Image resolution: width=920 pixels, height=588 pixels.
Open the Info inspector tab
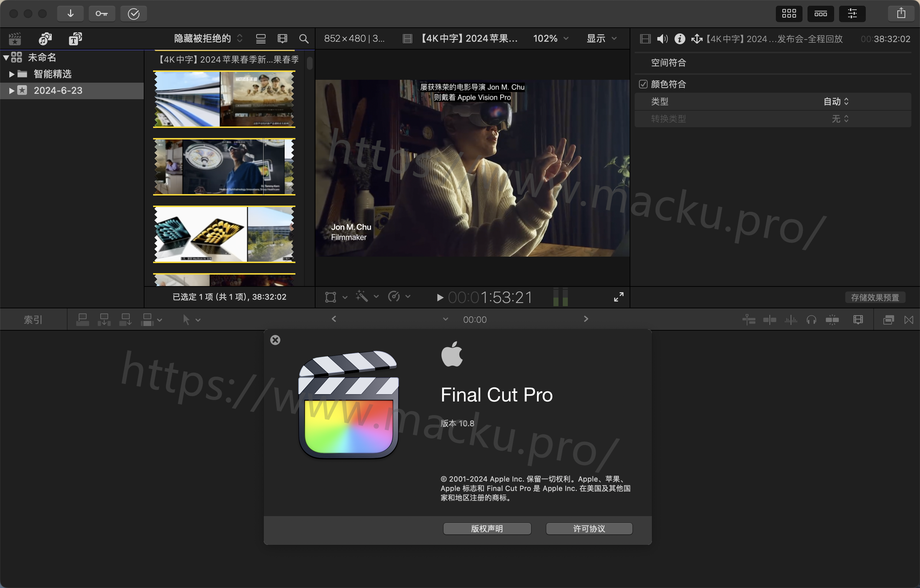coord(680,38)
